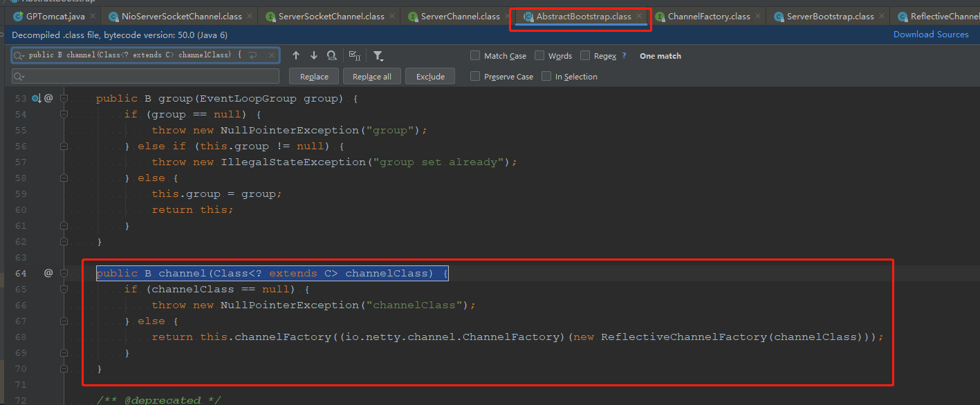This screenshot has width=980, height=405.
Task: Close the NioServerSocketChannel.class tab
Action: (249, 16)
